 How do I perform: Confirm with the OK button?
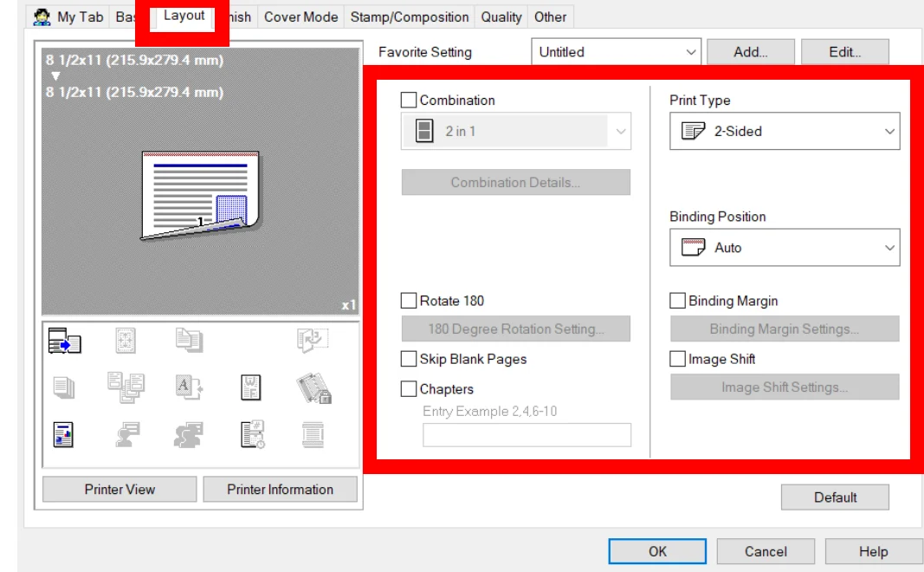pyautogui.click(x=657, y=551)
